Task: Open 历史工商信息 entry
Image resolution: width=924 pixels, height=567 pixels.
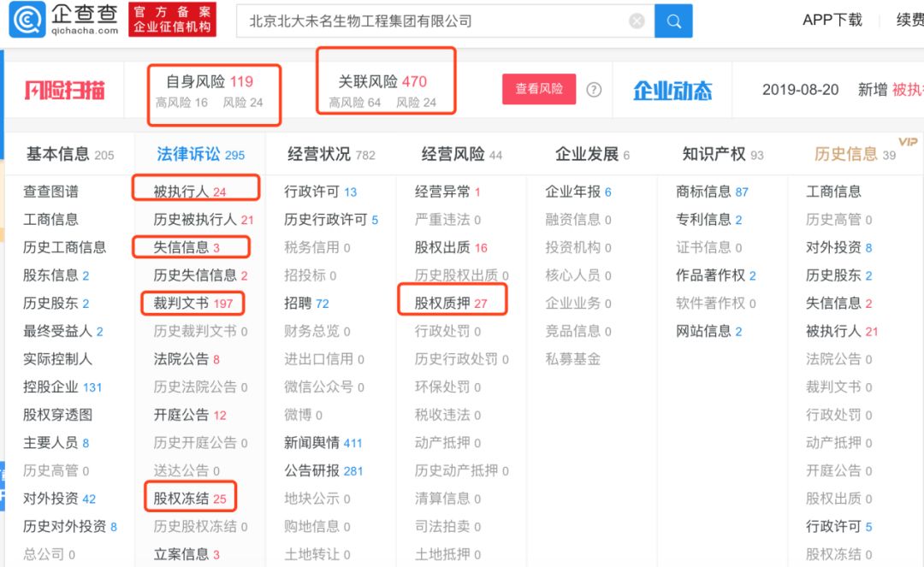Action: pyautogui.click(x=64, y=247)
